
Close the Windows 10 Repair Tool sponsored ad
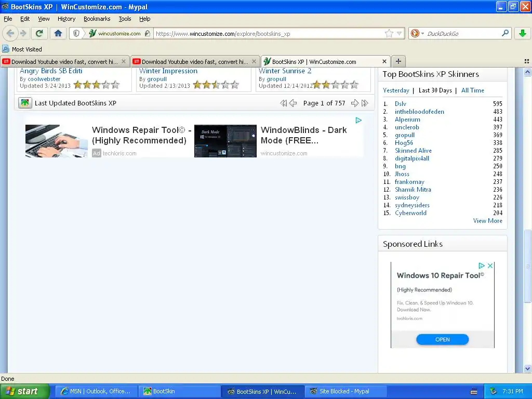coord(490,265)
